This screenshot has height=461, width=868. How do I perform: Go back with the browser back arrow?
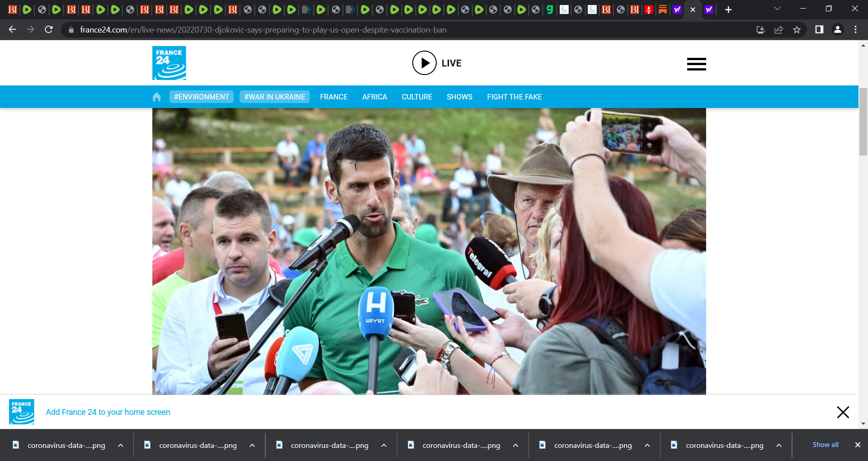(x=12, y=29)
